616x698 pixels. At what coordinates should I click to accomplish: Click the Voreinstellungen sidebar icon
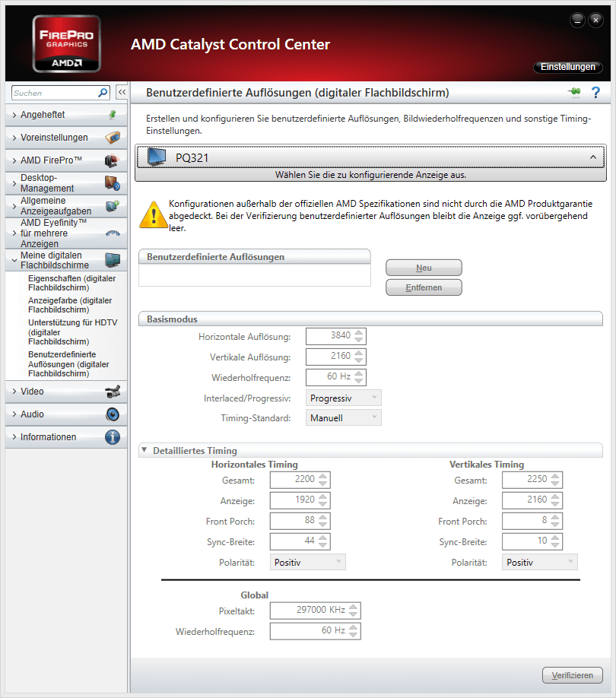click(x=113, y=138)
